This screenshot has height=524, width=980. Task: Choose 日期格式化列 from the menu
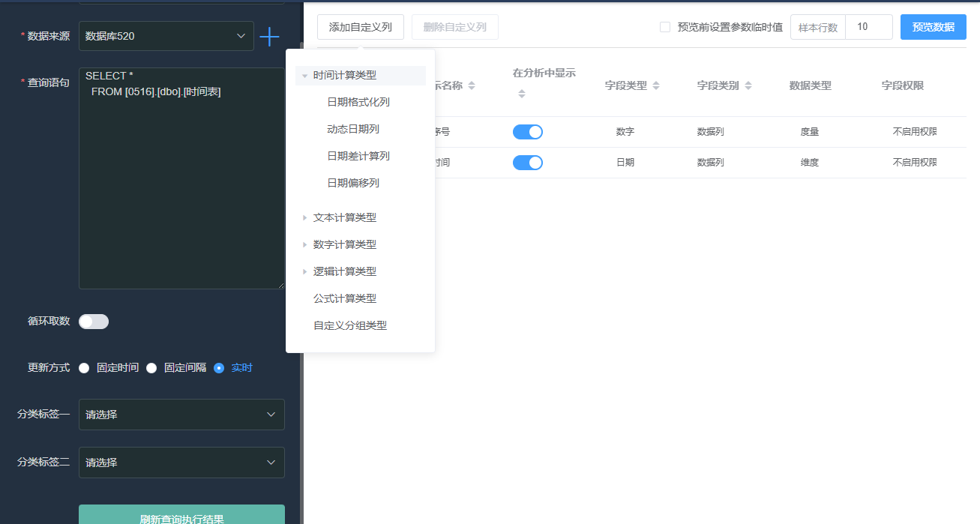358,102
